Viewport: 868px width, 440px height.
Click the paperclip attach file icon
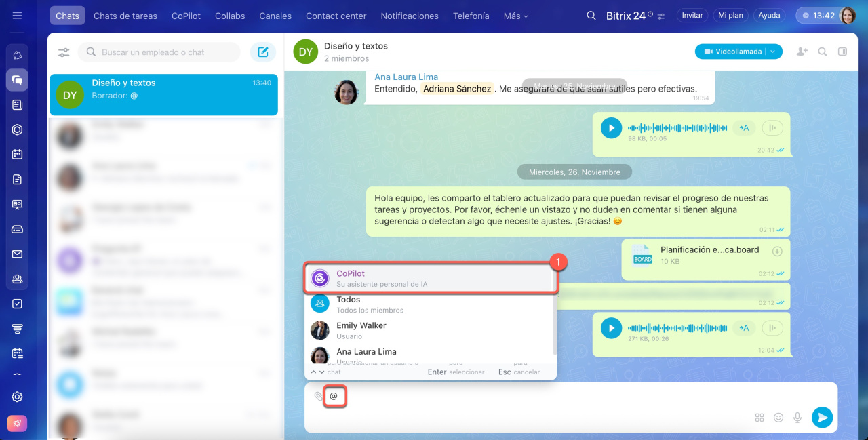[x=319, y=396]
